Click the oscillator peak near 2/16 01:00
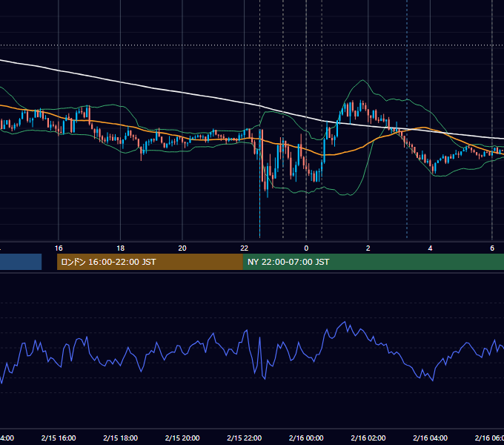The width and height of the screenshot is (504, 445). point(345,322)
